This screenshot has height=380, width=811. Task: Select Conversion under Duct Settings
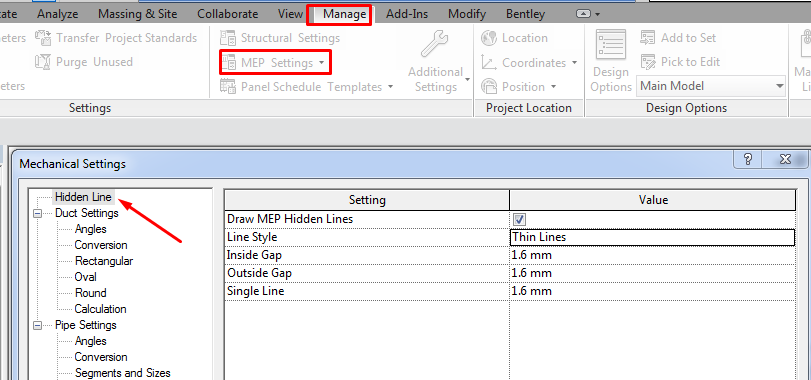point(101,245)
